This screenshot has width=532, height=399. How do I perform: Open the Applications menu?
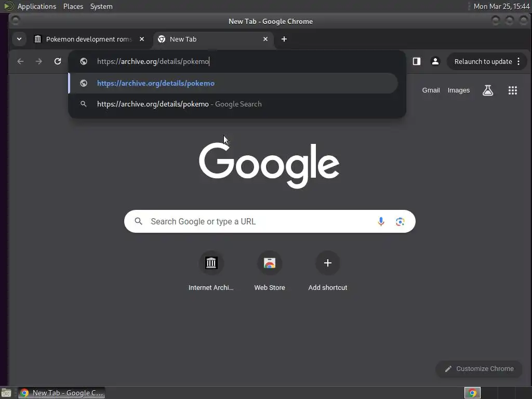pos(37,6)
